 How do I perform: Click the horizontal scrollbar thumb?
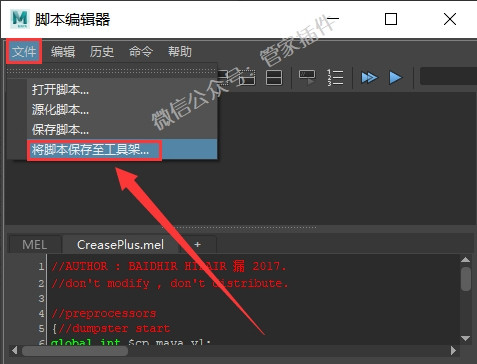click(x=75, y=351)
